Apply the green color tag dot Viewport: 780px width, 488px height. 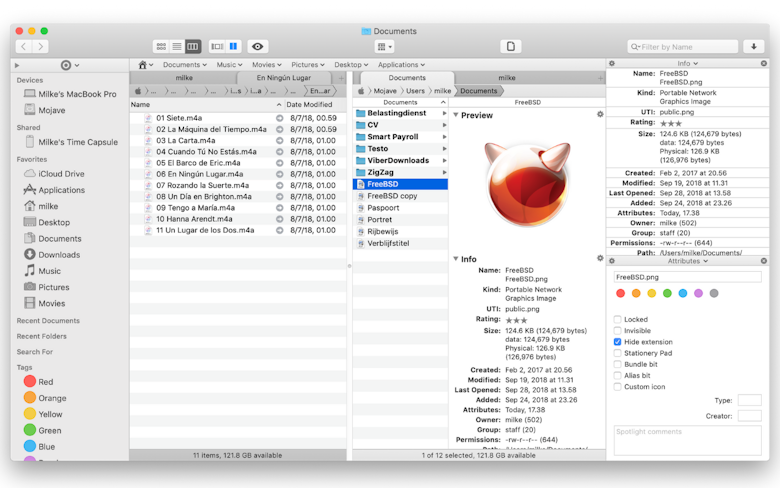tap(667, 293)
